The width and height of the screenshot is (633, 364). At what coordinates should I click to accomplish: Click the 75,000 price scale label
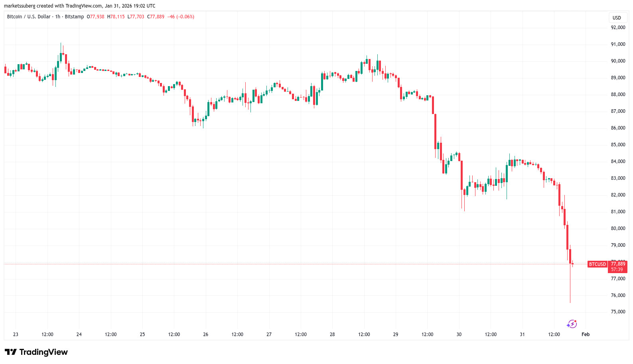click(618, 312)
